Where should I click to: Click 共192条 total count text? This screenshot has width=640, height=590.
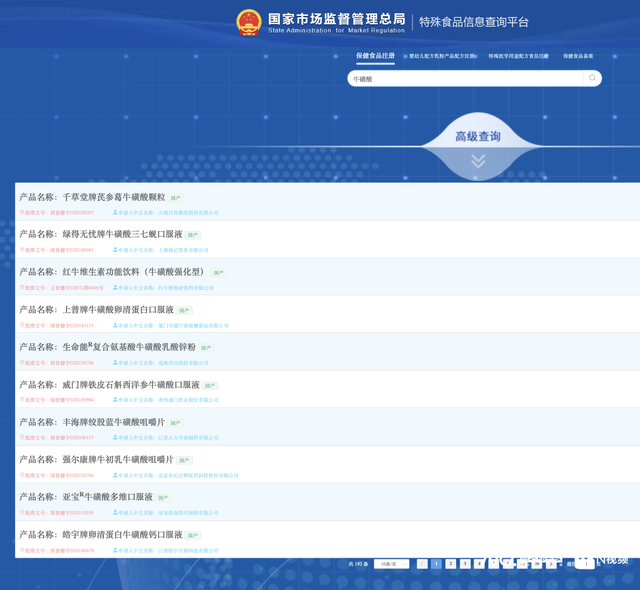click(x=358, y=564)
